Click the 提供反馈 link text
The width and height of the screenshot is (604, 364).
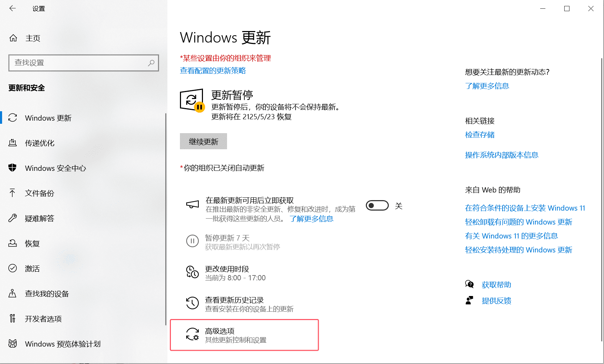pos(496,301)
